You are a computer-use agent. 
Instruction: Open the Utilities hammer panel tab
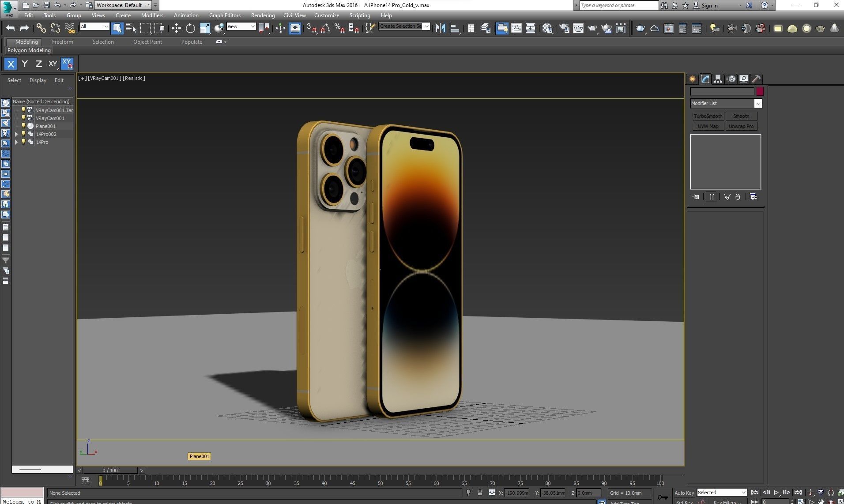[757, 79]
